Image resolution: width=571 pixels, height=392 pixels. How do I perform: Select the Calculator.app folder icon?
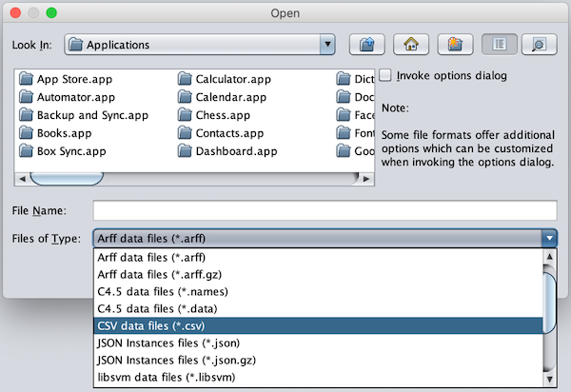[x=185, y=79]
